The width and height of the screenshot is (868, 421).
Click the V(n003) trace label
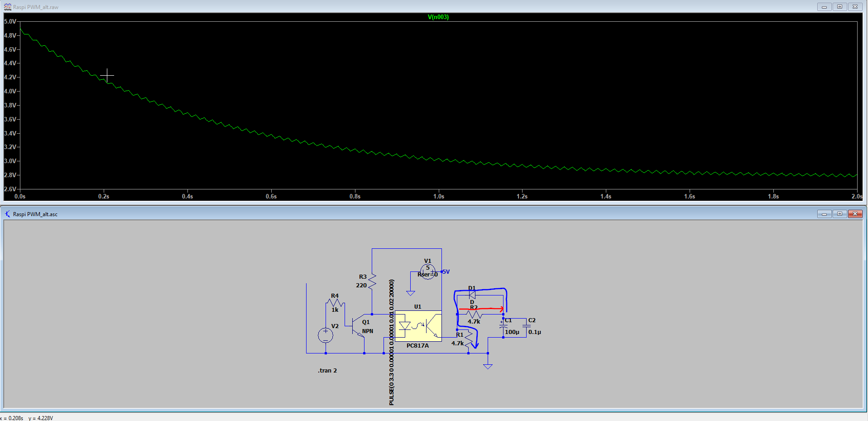click(x=438, y=17)
